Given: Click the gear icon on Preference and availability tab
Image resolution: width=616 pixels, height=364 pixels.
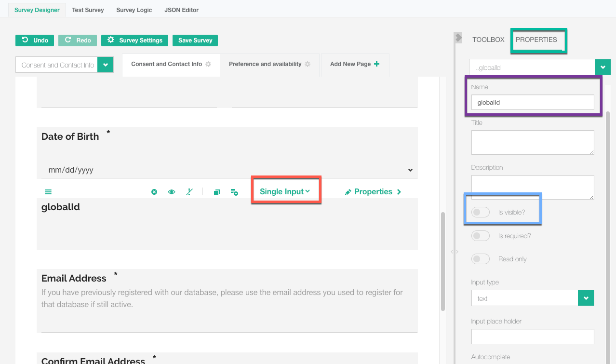Looking at the screenshot, I should pyautogui.click(x=308, y=64).
